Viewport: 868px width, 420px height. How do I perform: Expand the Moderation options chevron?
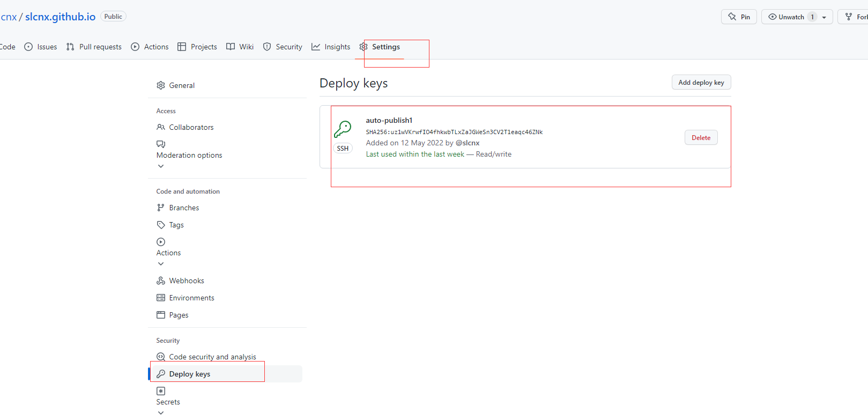[161, 166]
